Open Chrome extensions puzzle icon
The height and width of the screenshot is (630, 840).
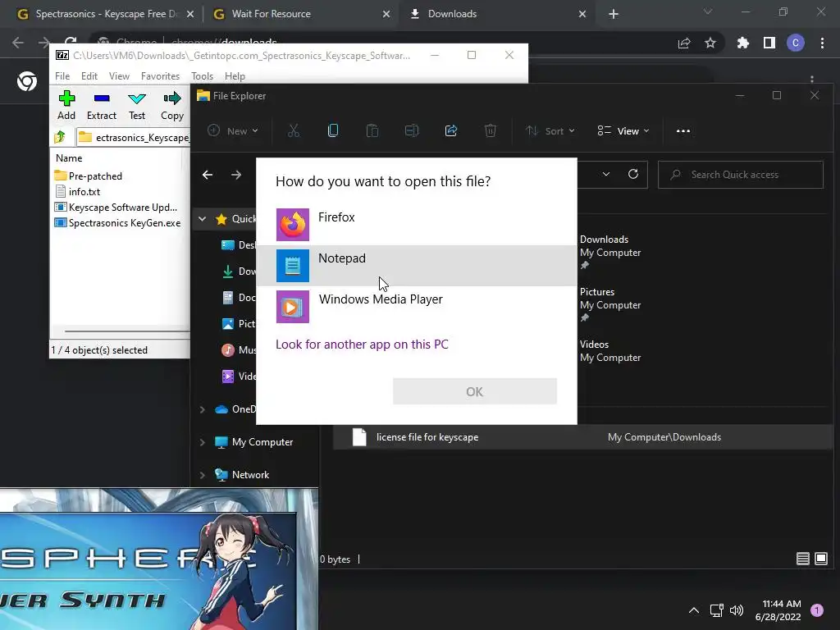coord(743,43)
